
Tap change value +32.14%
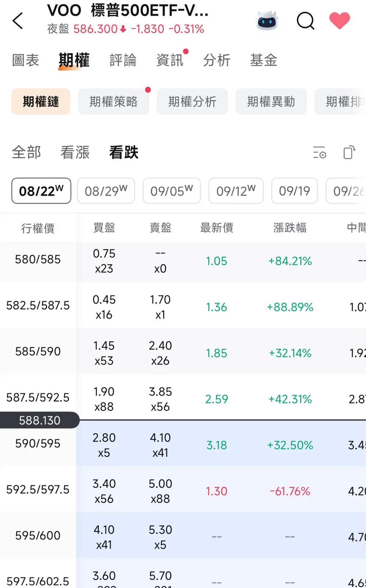point(290,353)
